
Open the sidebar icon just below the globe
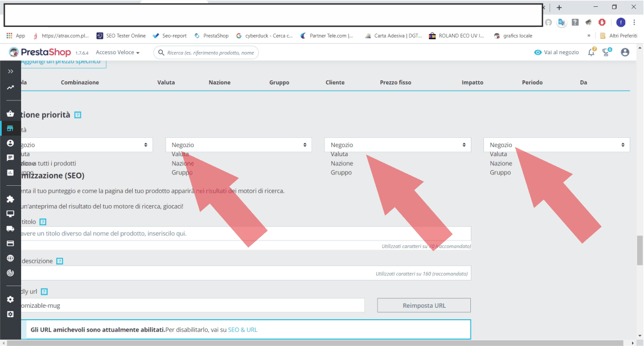pyautogui.click(x=10, y=273)
